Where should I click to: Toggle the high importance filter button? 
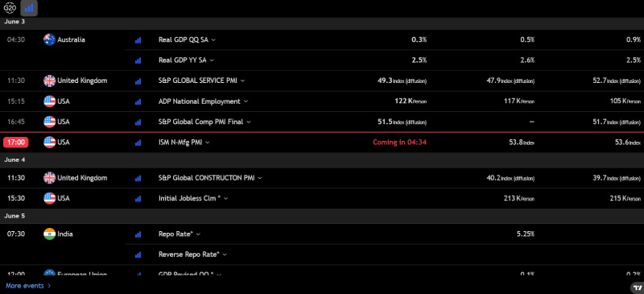[x=29, y=8]
